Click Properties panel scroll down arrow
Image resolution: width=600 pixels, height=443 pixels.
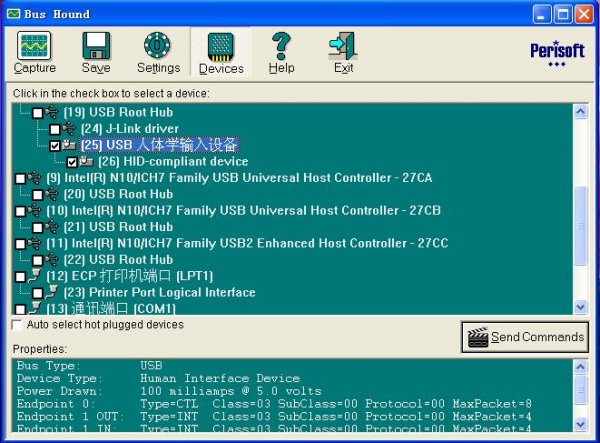pos(580,424)
